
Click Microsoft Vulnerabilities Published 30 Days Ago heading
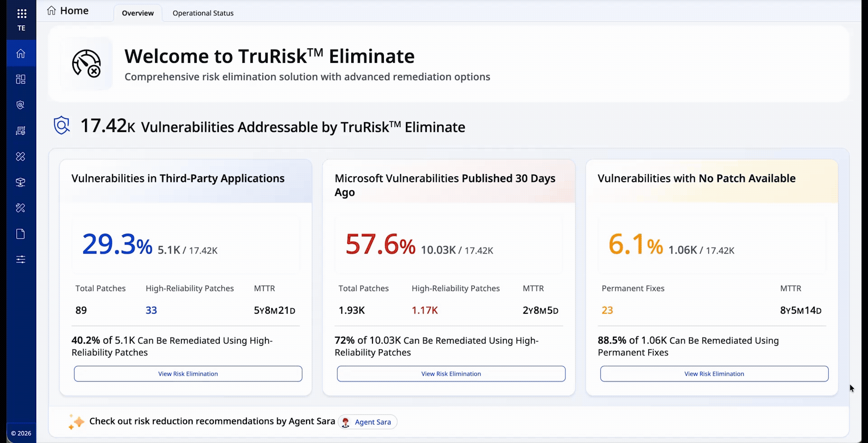[x=445, y=185]
